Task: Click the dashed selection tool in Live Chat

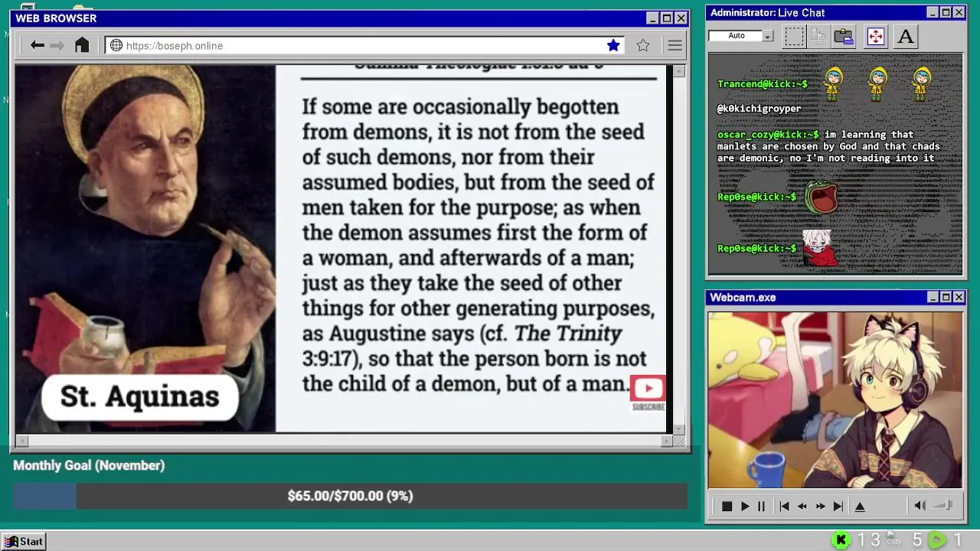Action: pyautogui.click(x=795, y=36)
